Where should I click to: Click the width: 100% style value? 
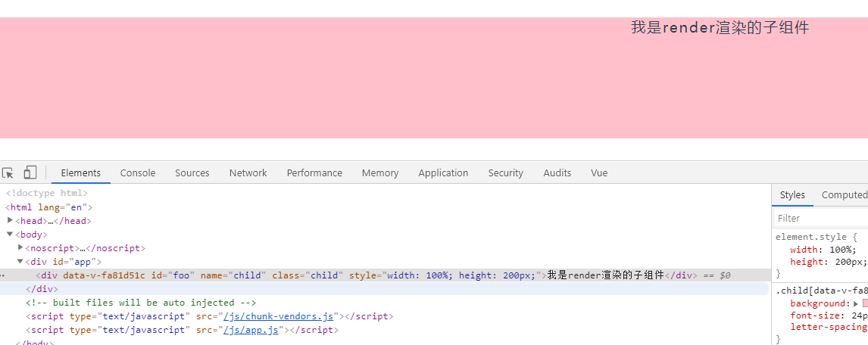(842, 250)
